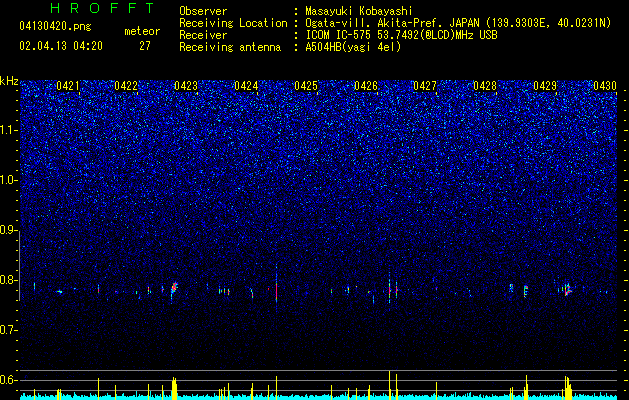Click the Receiving antenna label
This screenshot has height=400, width=629.
pyautogui.click(x=230, y=47)
